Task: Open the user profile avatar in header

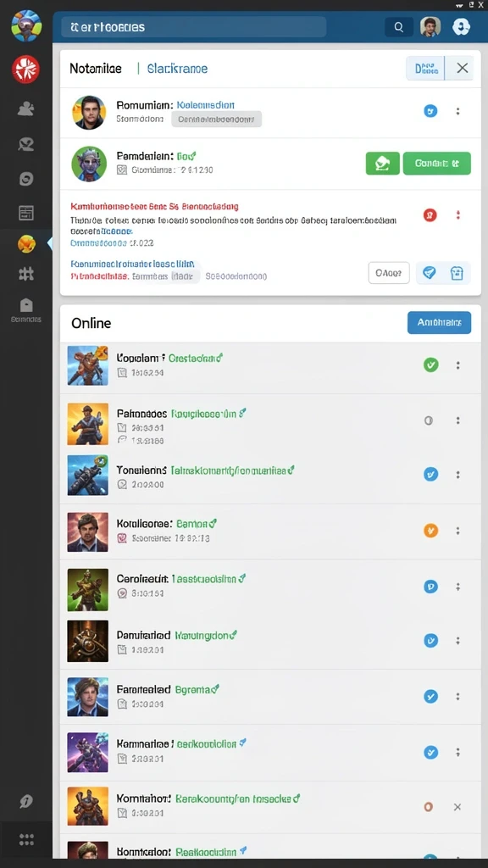Action: [x=430, y=26]
